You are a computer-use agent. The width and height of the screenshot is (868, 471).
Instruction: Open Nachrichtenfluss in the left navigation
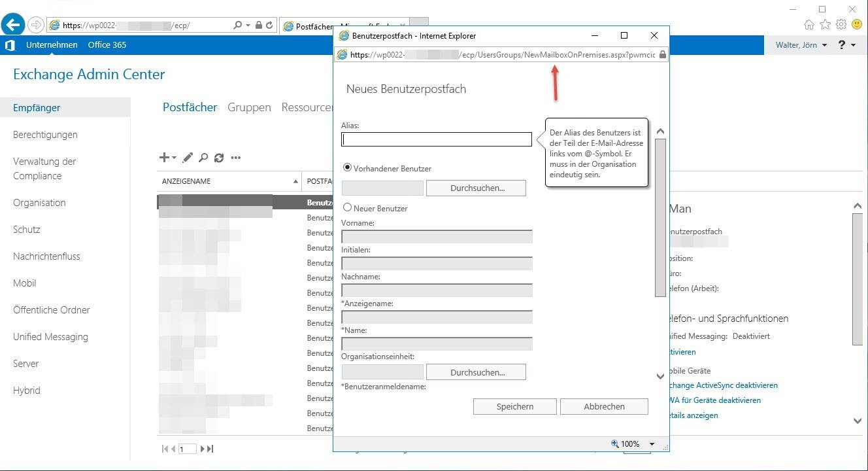point(46,256)
